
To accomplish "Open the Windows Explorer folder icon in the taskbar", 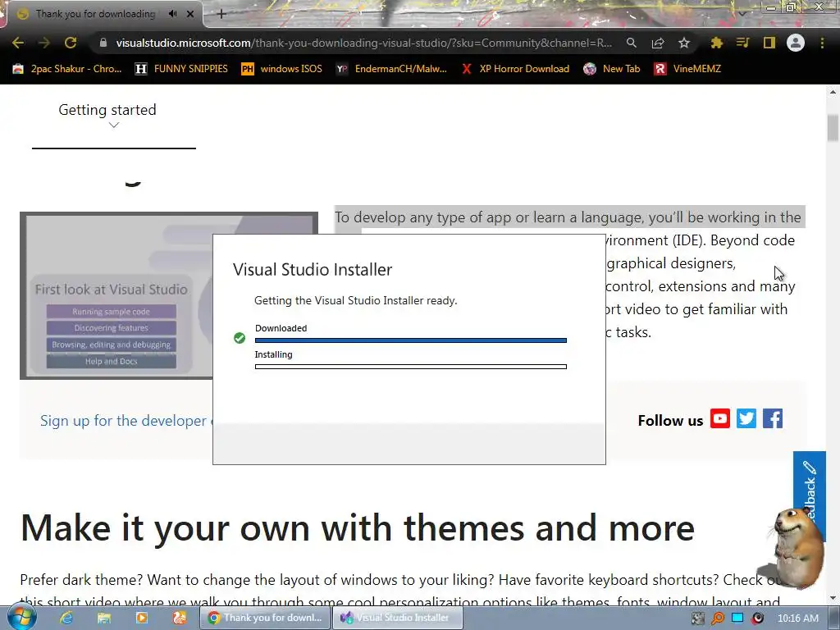I will coord(104,618).
